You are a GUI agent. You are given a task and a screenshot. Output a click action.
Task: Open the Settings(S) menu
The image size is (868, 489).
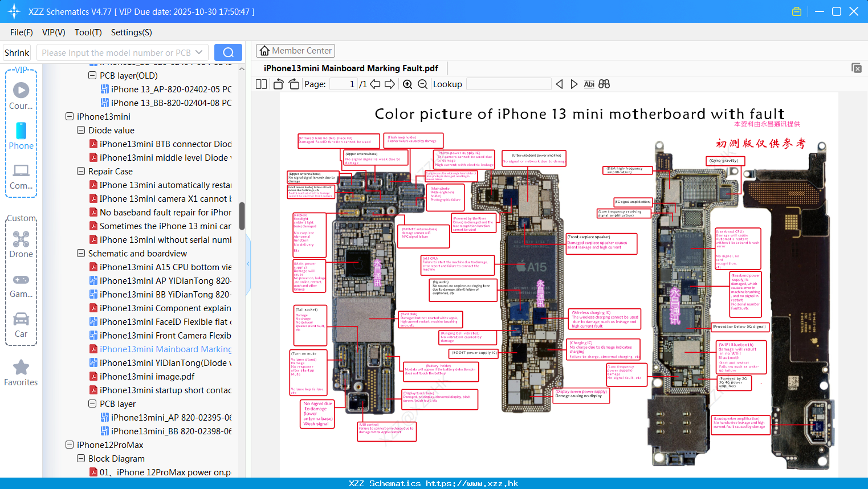click(x=132, y=32)
